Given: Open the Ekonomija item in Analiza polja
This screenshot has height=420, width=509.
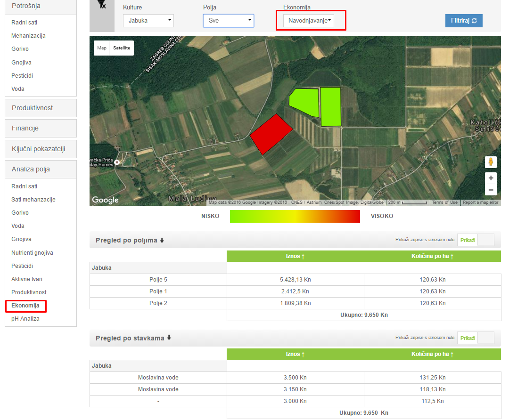Looking at the screenshot, I should click(x=25, y=306).
